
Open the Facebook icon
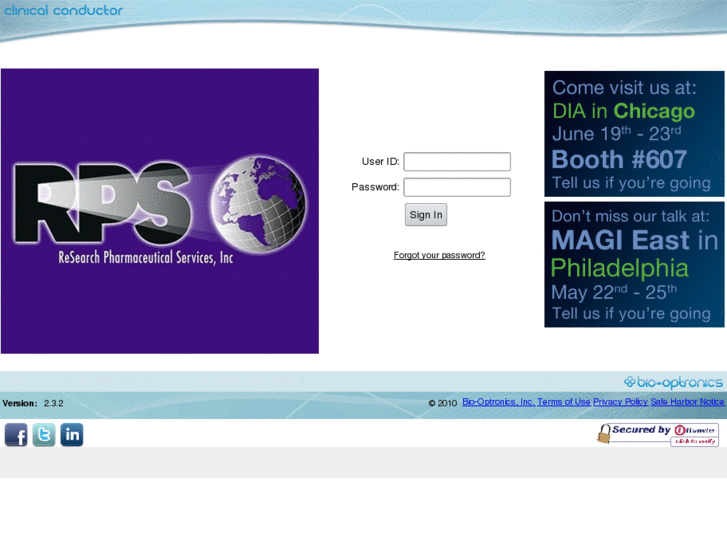click(x=16, y=435)
